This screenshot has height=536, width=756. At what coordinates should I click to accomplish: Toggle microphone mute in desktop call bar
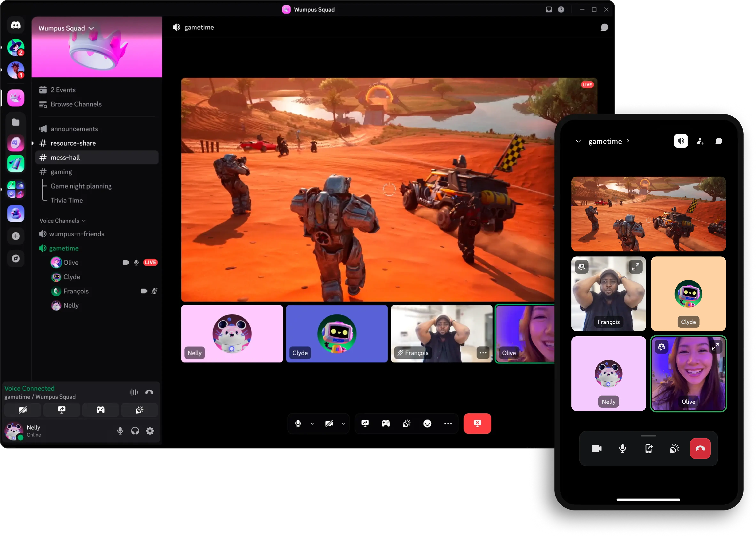(298, 423)
